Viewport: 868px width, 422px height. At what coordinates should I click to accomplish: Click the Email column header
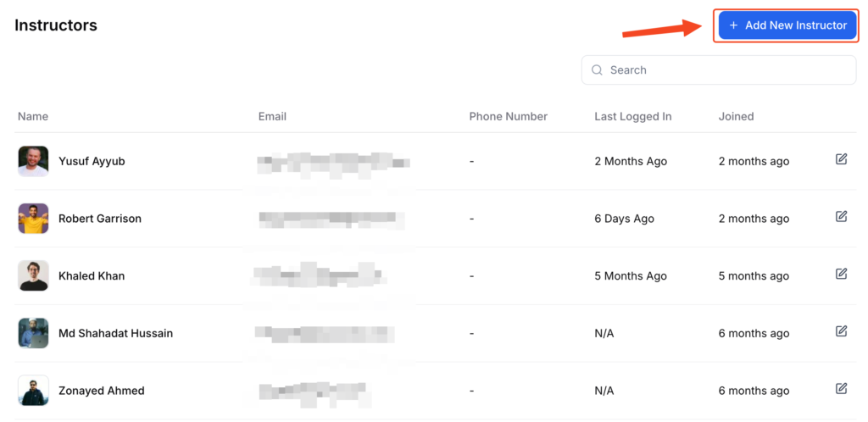click(x=272, y=117)
